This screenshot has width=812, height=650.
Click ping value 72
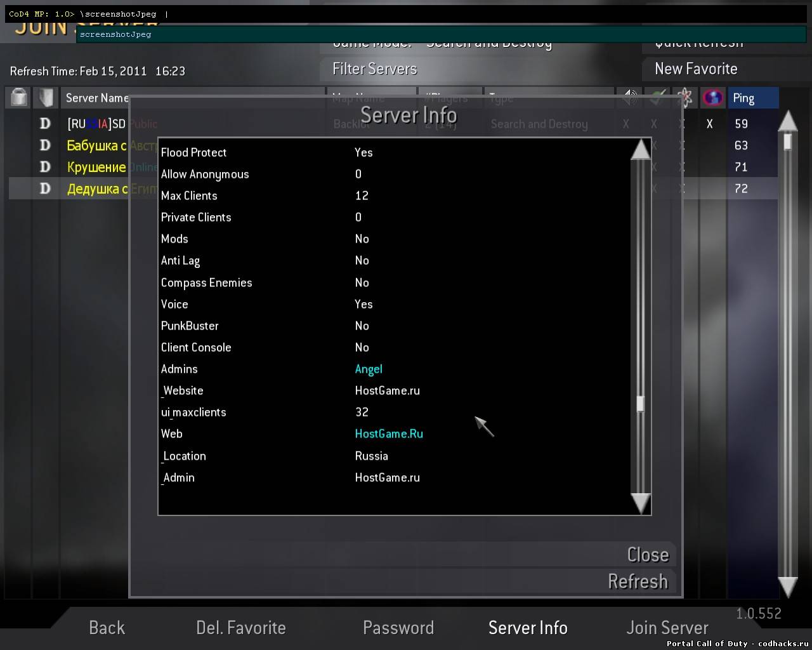741,189
